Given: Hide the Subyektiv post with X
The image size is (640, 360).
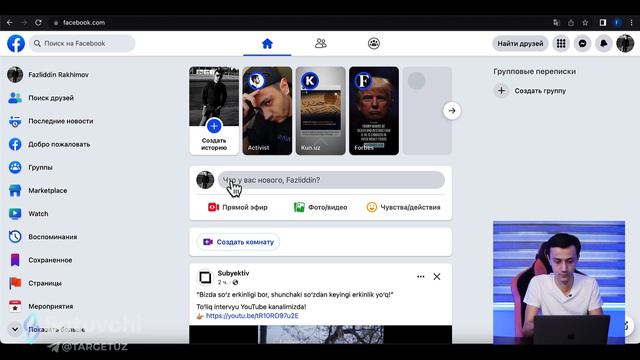Looking at the screenshot, I should (437, 277).
